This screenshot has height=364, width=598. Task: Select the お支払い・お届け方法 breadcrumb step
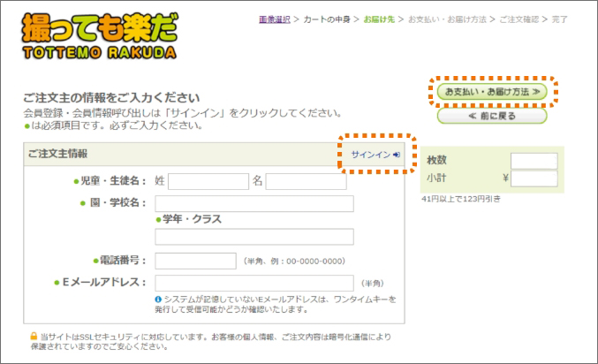click(447, 19)
